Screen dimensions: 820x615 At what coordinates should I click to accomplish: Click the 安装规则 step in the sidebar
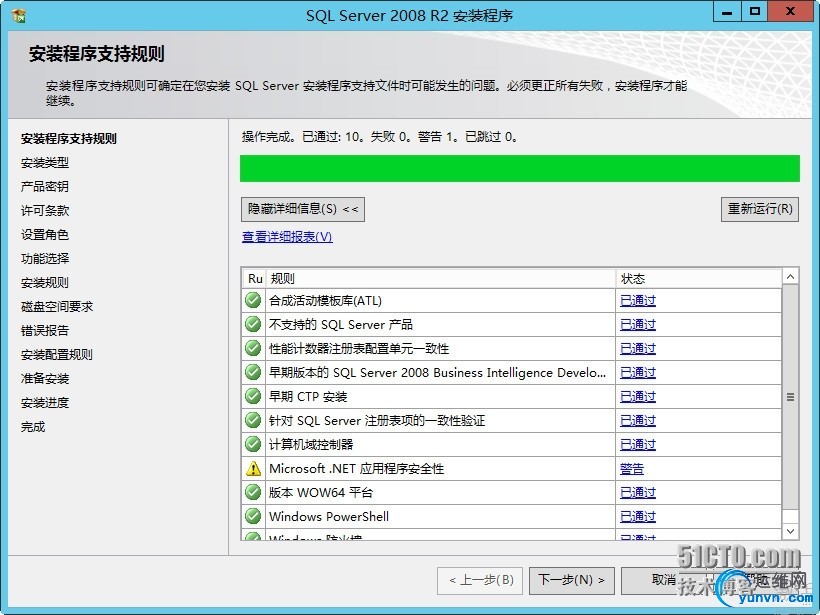pos(45,283)
